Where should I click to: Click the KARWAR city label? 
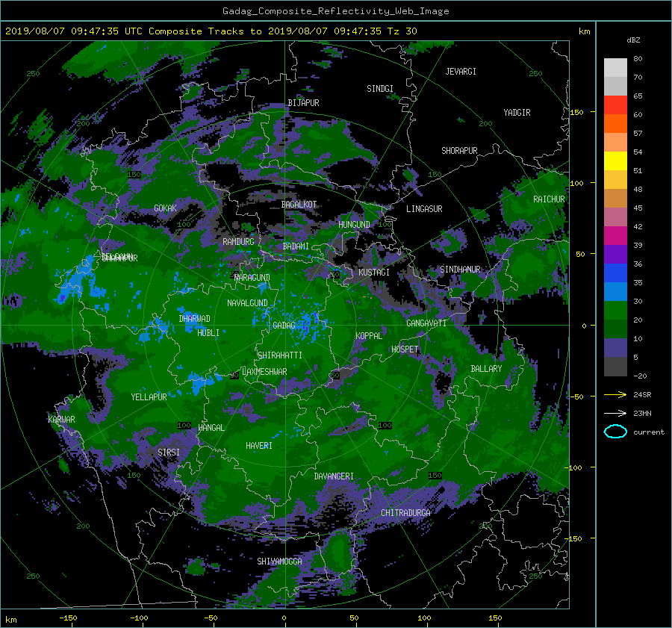(61, 420)
